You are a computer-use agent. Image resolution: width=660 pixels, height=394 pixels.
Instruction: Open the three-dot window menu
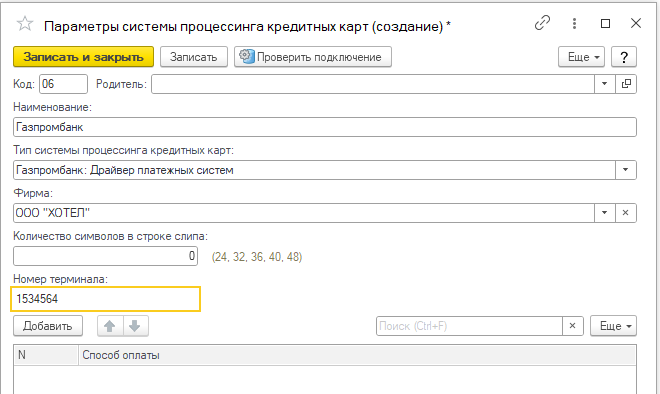[x=574, y=23]
